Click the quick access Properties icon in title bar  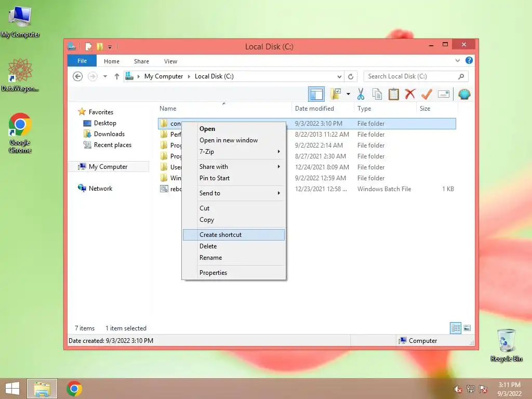[88, 46]
